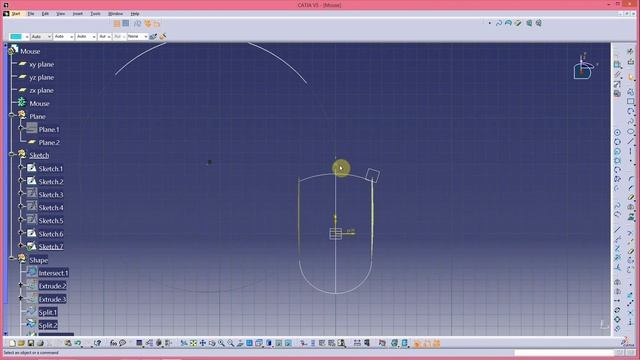Expand Extrude.2 tree node
This screenshot has width=640, height=360.
(21, 286)
